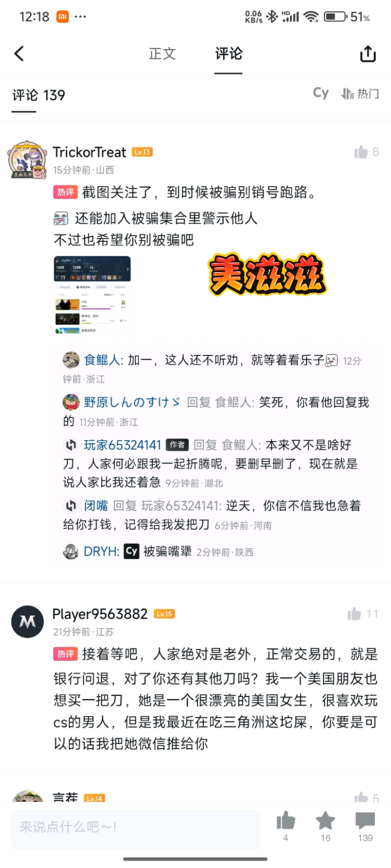Open TrickorTreat's avatar
The width and height of the screenshot is (391, 868).
point(28,160)
